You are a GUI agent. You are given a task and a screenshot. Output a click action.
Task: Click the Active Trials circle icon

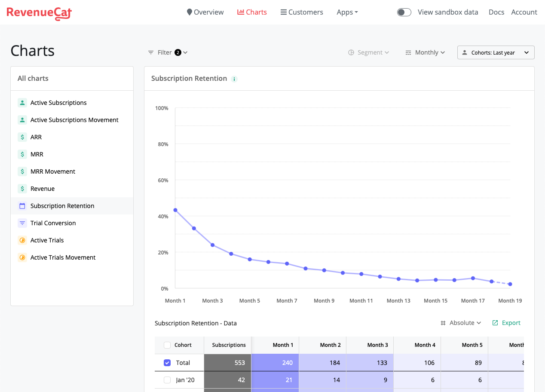click(x=22, y=240)
